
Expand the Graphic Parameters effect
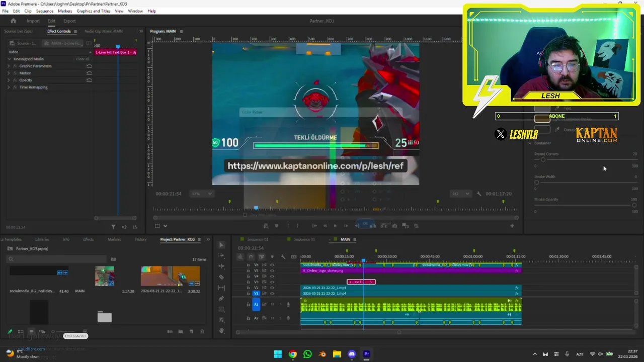pyautogui.click(x=9, y=66)
